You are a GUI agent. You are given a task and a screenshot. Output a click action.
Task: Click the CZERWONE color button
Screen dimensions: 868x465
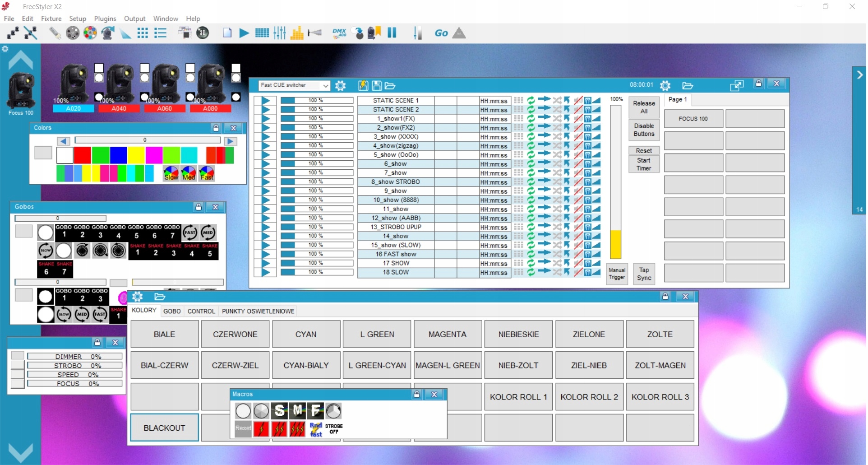[x=235, y=334]
